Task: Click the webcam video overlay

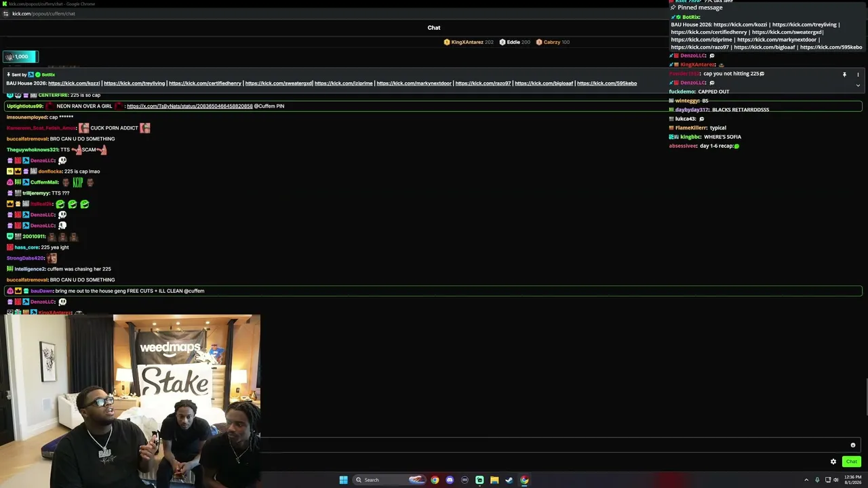Action: point(130,401)
